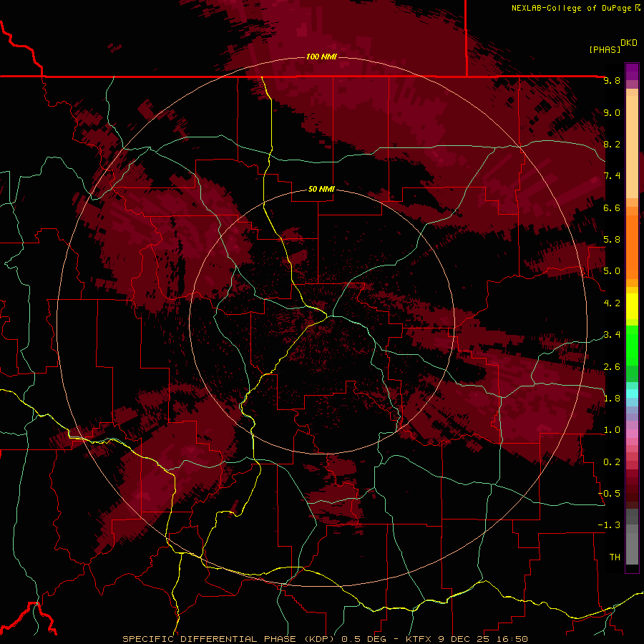
Task: Click the 5.0 value on color scale
Action: (x=612, y=271)
